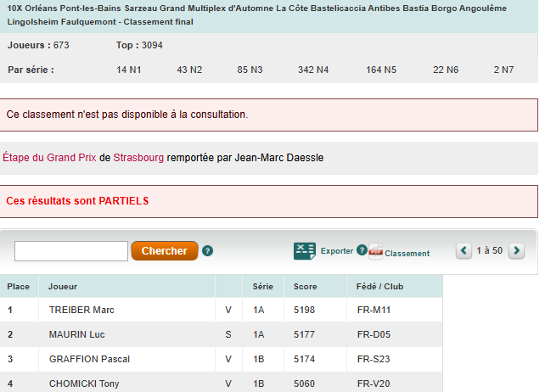Viewport: 545px width, 392px height.
Task: Sort by the Joueur column header
Action: (x=63, y=287)
